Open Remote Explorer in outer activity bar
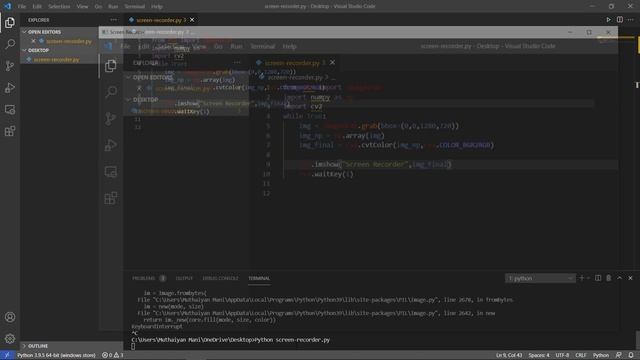640x360 pixels. coord(10,109)
